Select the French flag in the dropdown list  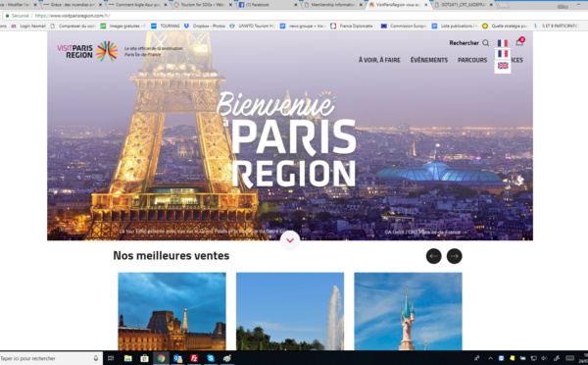pos(503,54)
